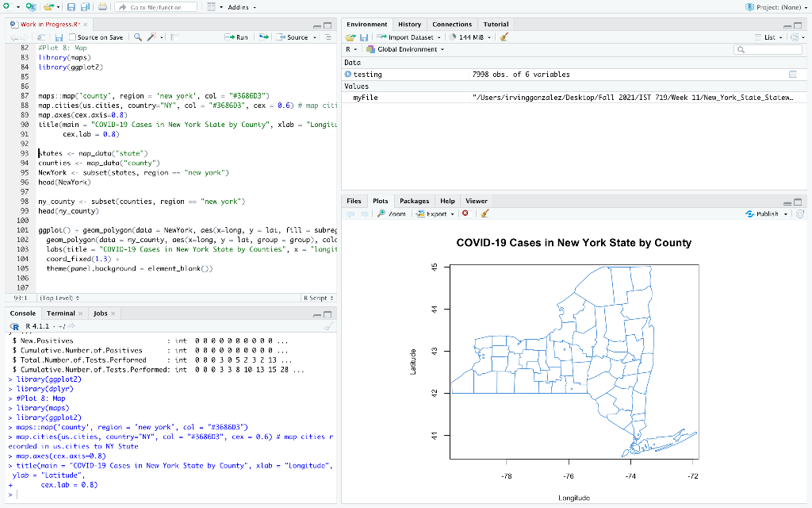Viewport: 812px width, 508px height.
Task: Open the Export dropdown in Plots pane
Action: [x=437, y=213]
